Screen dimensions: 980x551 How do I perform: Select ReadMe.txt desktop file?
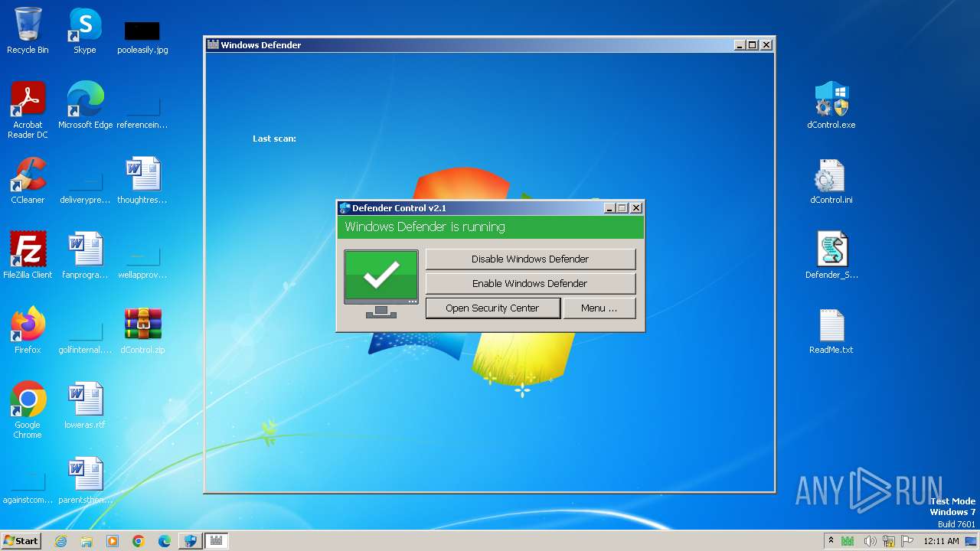pos(831,331)
